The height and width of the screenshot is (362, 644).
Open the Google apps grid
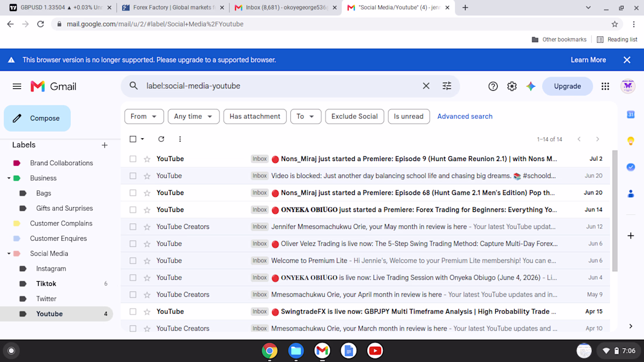pyautogui.click(x=605, y=86)
